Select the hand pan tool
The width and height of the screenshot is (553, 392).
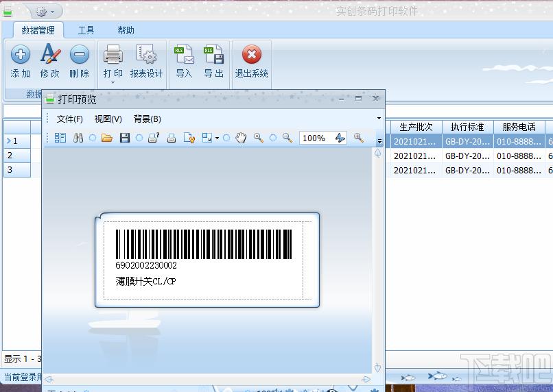point(241,138)
